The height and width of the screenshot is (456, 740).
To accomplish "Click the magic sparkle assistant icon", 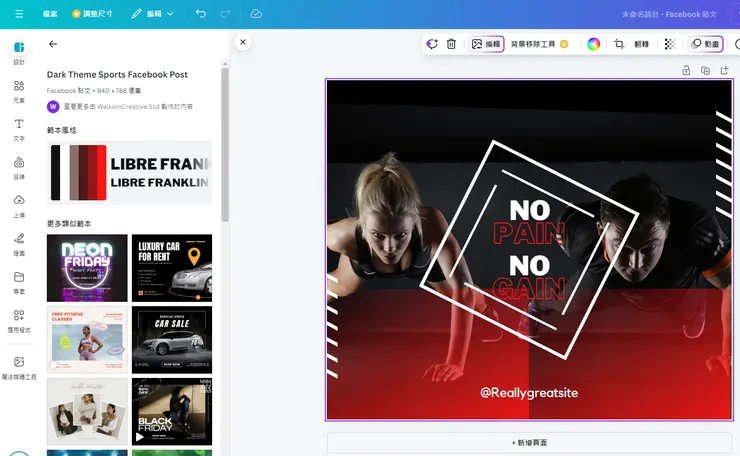I will (x=432, y=44).
